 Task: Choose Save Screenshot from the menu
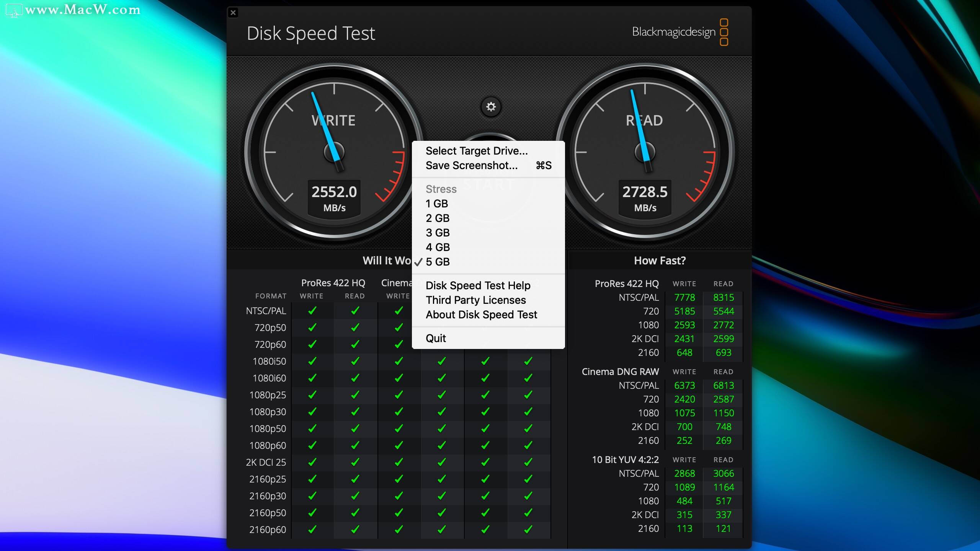(x=471, y=165)
